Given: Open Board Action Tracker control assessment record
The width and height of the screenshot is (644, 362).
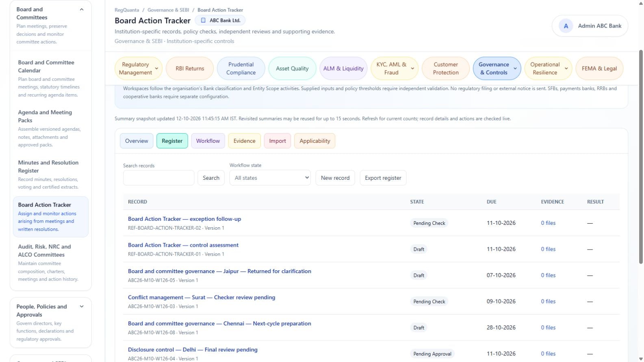Looking at the screenshot, I should click(x=183, y=245).
